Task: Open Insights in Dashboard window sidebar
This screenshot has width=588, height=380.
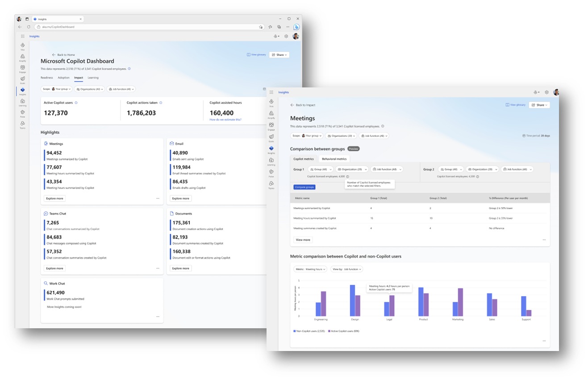Action: point(22,91)
